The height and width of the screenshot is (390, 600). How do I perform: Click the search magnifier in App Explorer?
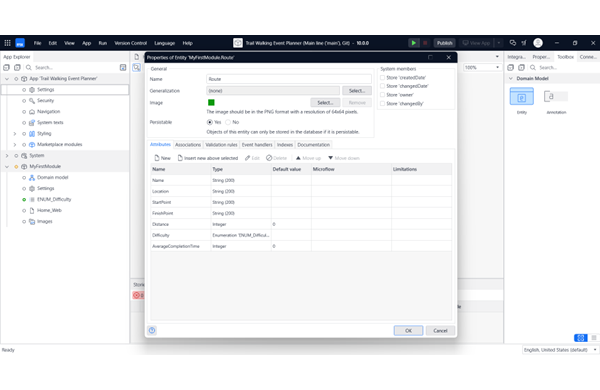point(29,67)
